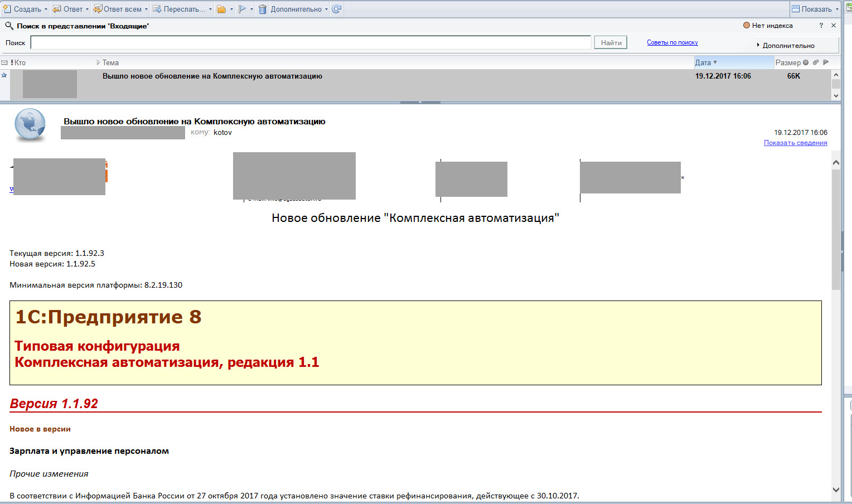Click preview pane scrollbar down arrow
The image size is (852, 504).
point(836,490)
